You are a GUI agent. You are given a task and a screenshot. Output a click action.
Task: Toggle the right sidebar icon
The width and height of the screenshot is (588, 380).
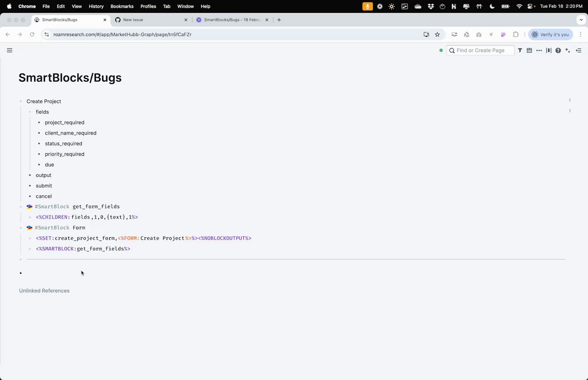[578, 51]
